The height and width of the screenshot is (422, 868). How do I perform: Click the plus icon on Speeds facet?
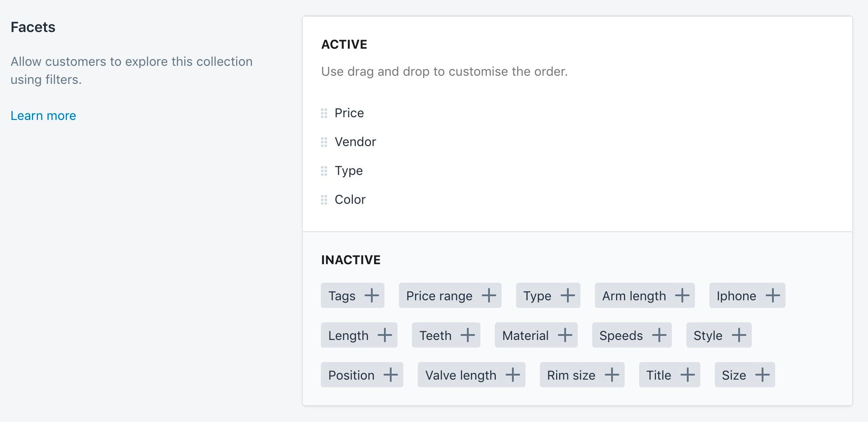point(660,335)
